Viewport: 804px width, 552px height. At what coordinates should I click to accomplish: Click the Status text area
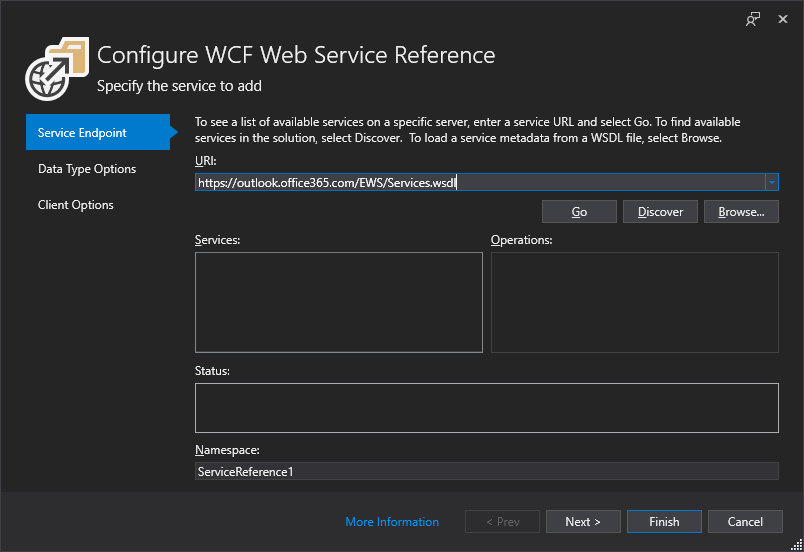487,407
